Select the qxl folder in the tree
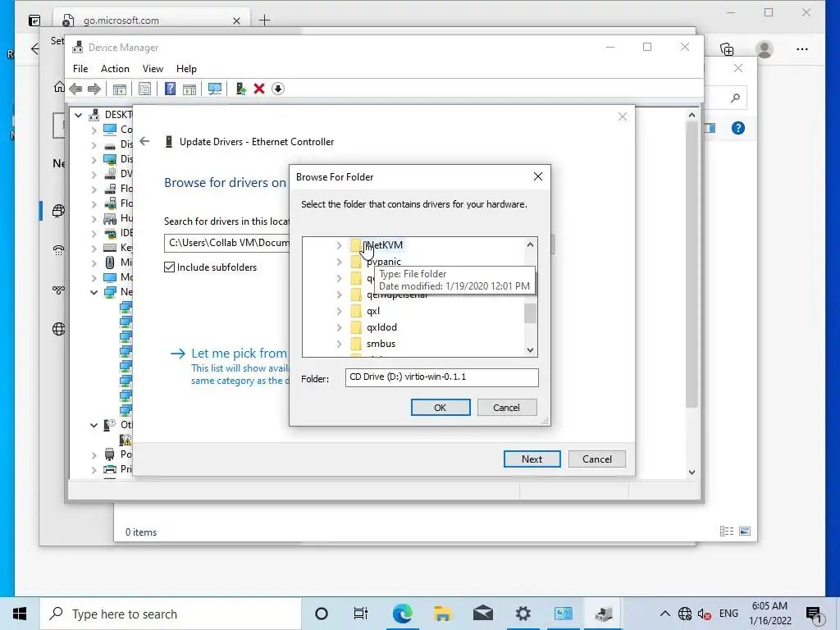 373,311
